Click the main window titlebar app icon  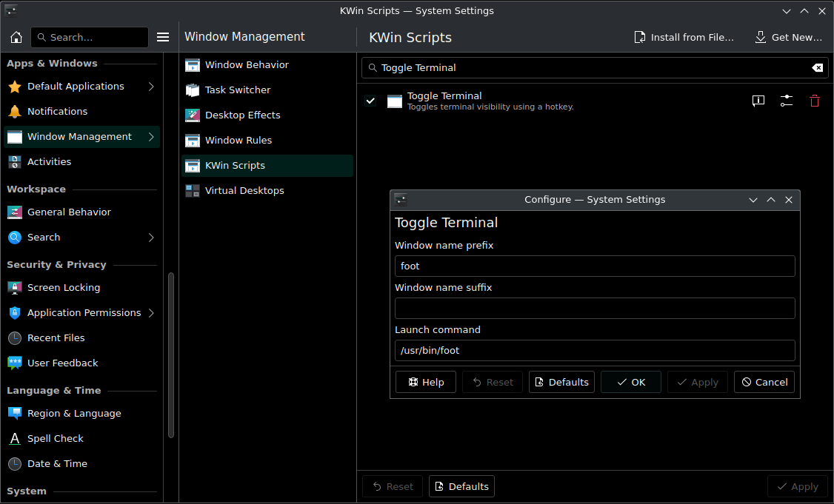pyautogui.click(x=10, y=10)
